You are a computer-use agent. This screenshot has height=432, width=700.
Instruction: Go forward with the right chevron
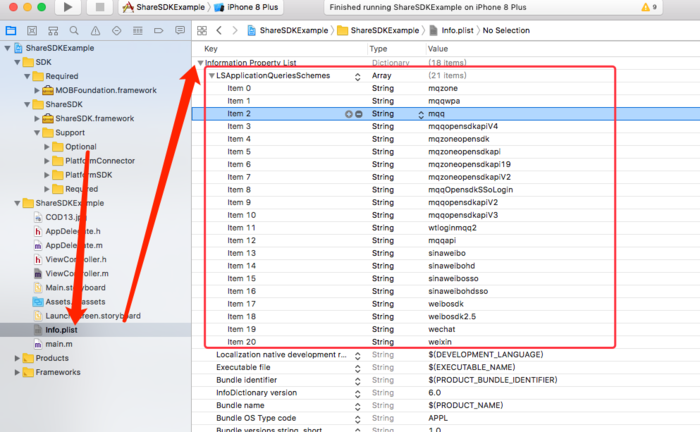click(x=235, y=30)
